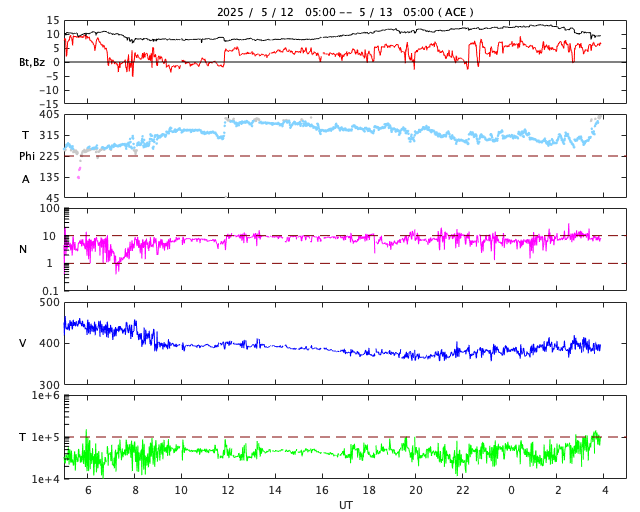Click the '(ACE)' spacecraft label in the title
The height and width of the screenshot is (512, 640).
pyautogui.click(x=456, y=12)
